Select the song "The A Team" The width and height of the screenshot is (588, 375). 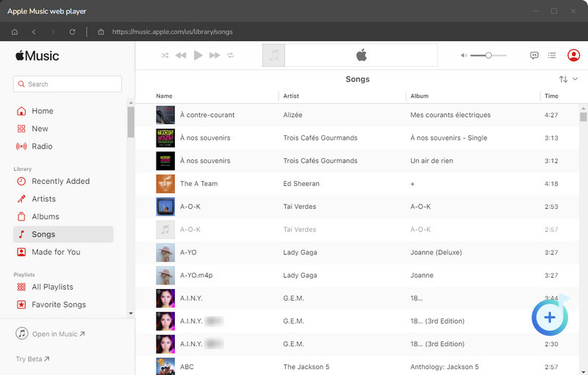point(198,183)
